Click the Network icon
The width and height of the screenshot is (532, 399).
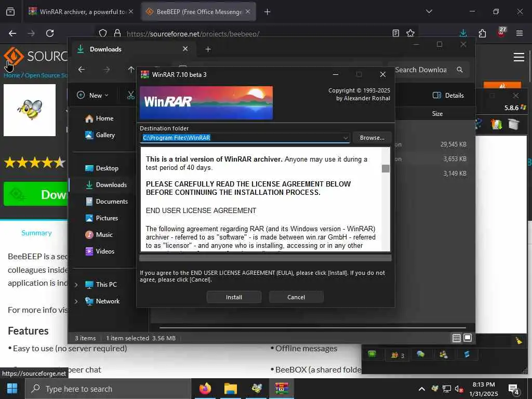point(89,301)
